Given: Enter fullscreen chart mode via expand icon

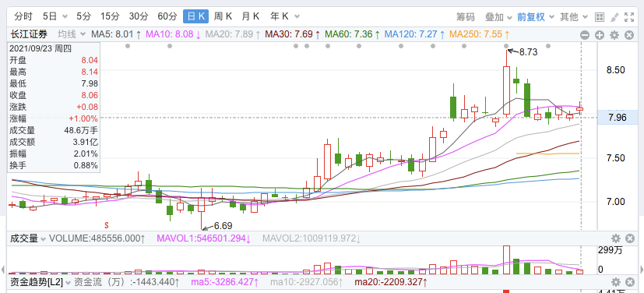Looking at the screenshot, I should click(628, 17).
